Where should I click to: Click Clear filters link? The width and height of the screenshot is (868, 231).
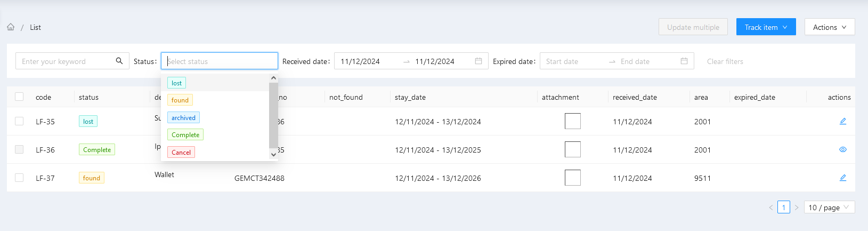tap(725, 61)
